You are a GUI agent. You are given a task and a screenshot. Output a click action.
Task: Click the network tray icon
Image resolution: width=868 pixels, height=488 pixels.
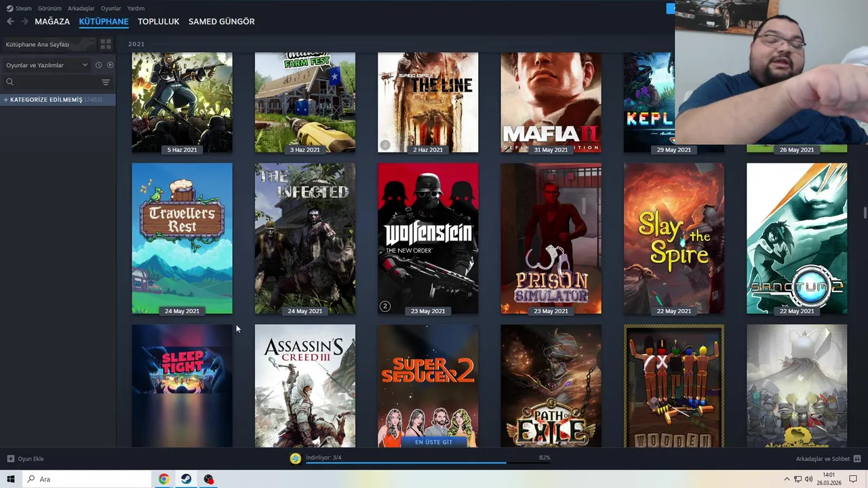tap(797, 479)
